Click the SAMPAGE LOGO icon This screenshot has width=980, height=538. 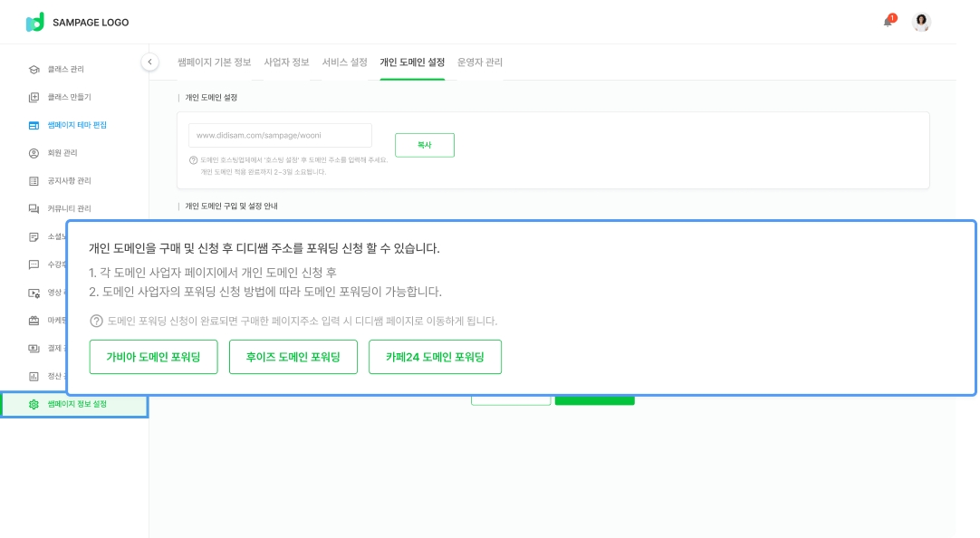[x=35, y=23]
